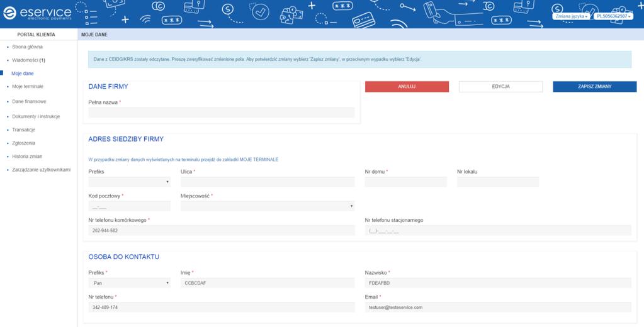
Task: Select Moje dane in the sidebar
Action: (x=23, y=74)
